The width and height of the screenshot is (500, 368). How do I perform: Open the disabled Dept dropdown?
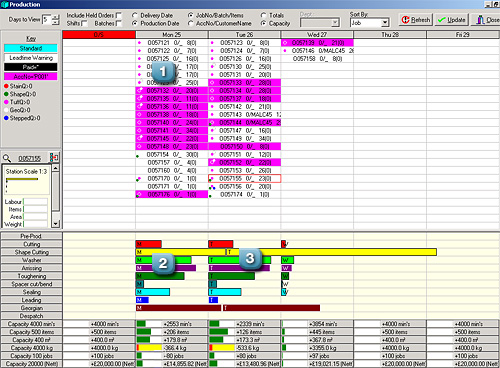coord(335,23)
